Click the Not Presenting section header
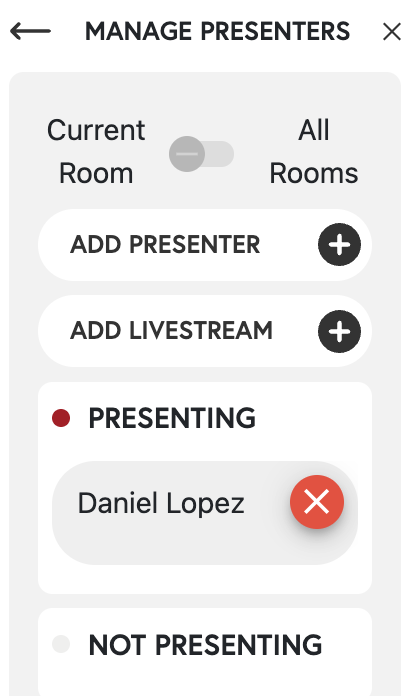This screenshot has height=696, width=408. (x=205, y=645)
